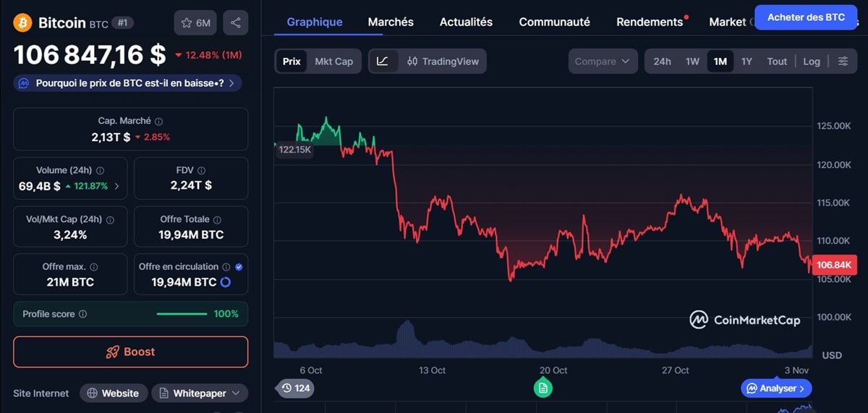Click the Volume (24h) info icon
868x413 pixels.
100,171
